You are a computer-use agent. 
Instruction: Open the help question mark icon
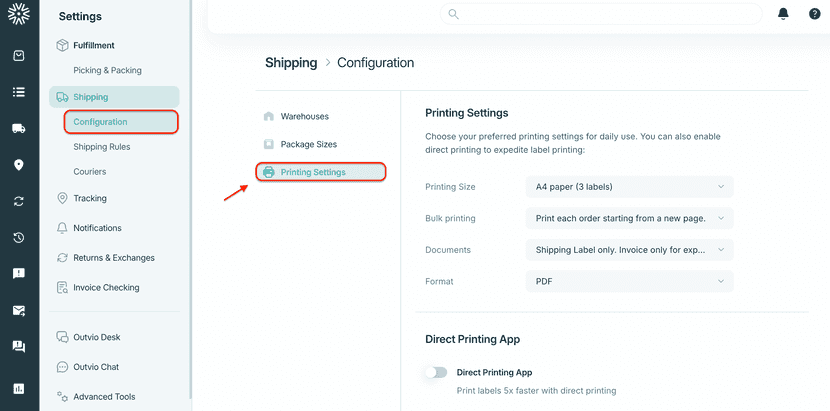[x=814, y=14]
